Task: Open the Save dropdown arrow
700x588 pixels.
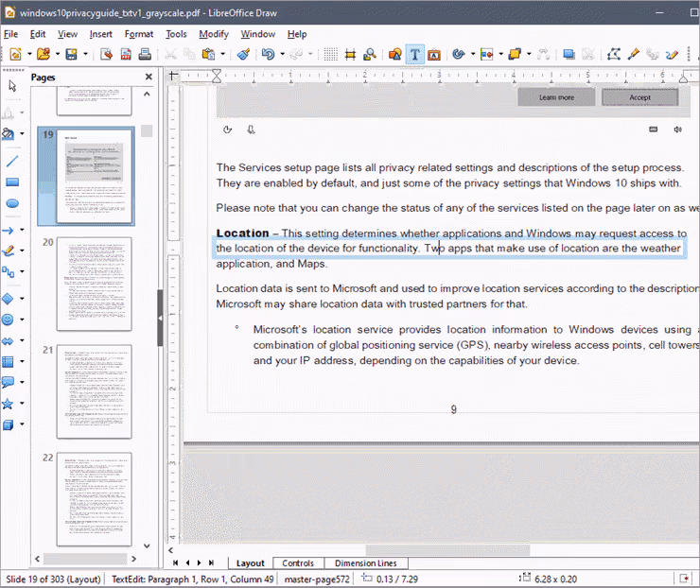Action: [x=85, y=55]
